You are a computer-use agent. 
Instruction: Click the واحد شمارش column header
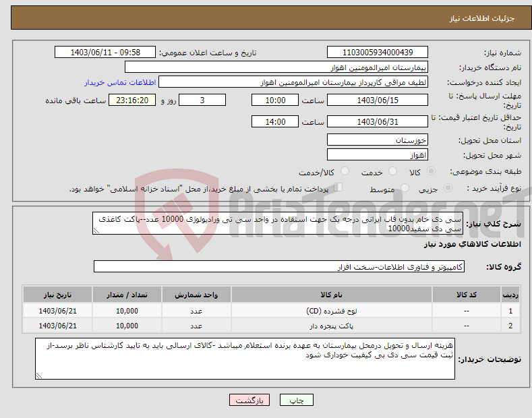pyautogui.click(x=196, y=295)
